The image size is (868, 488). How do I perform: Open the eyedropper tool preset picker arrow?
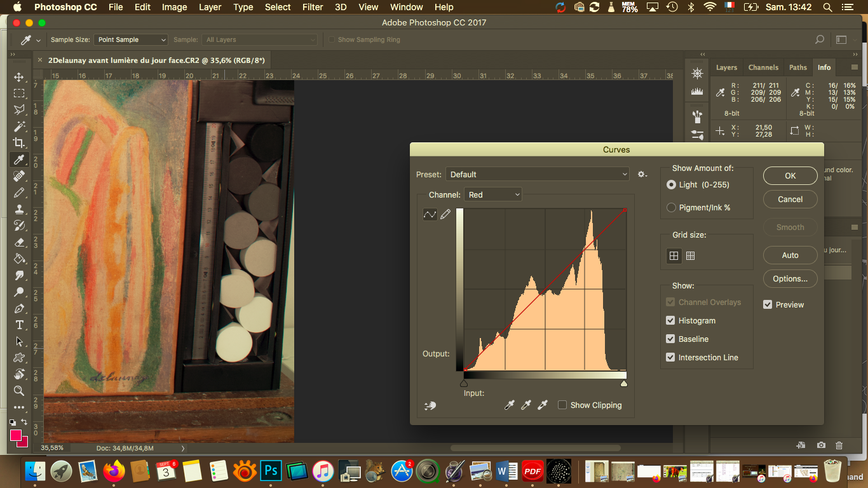tap(39, 40)
